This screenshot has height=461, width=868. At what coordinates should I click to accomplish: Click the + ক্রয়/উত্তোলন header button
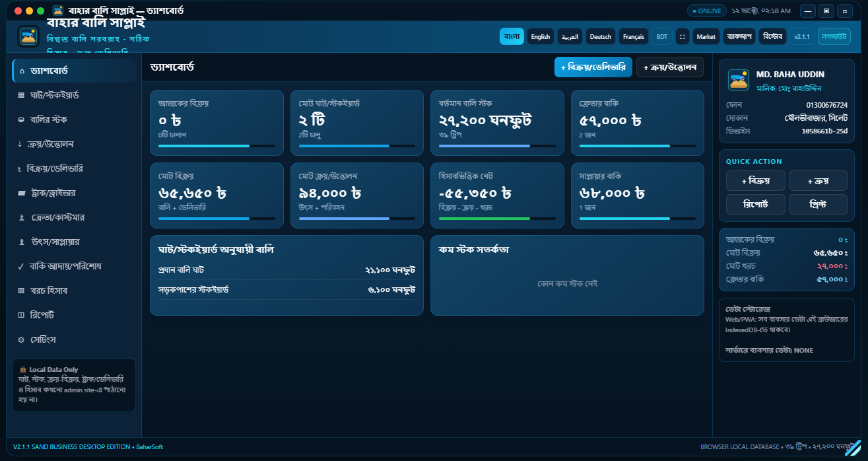click(x=670, y=67)
